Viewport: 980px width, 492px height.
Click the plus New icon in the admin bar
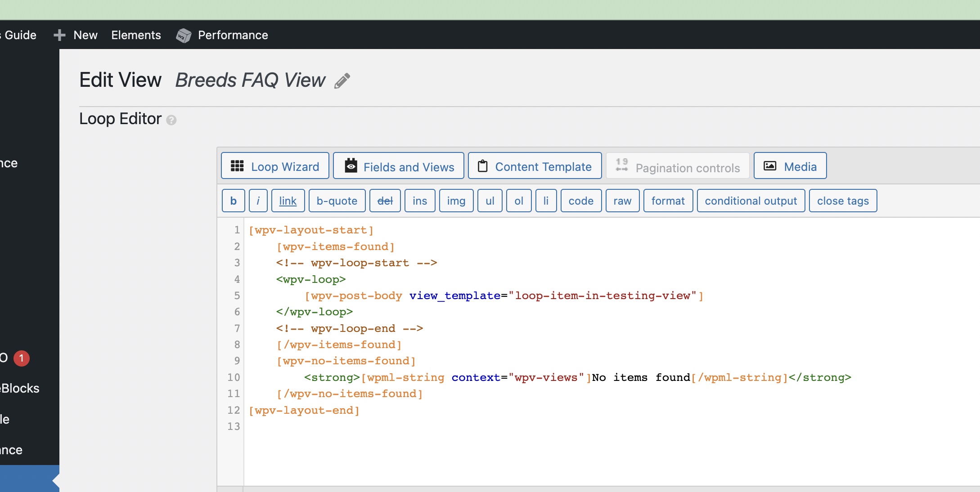[x=59, y=35]
